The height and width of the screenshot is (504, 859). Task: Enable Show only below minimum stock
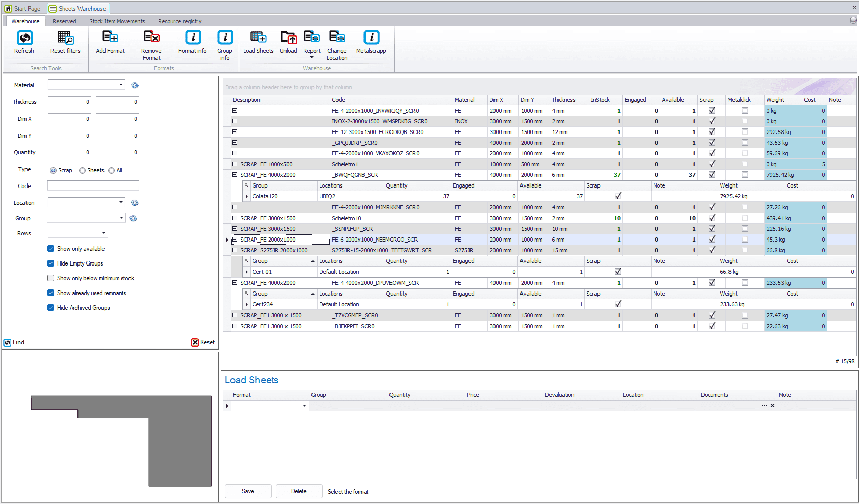pos(51,278)
